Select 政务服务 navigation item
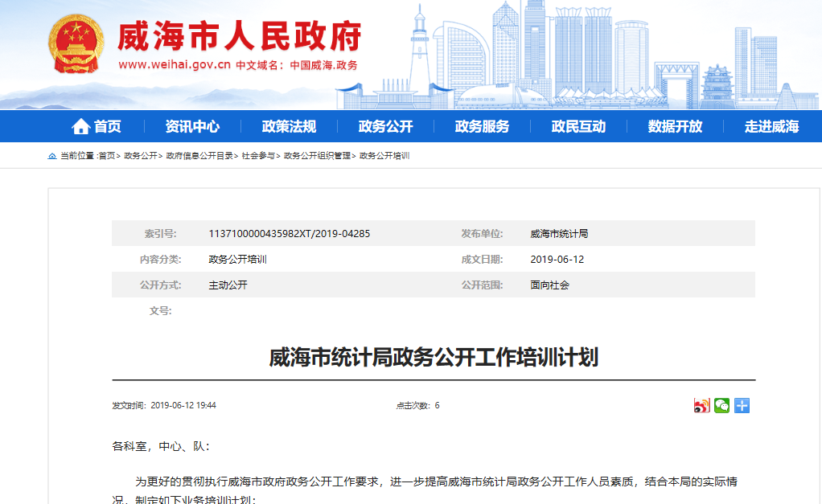The height and width of the screenshot is (504, 822). coord(482,126)
